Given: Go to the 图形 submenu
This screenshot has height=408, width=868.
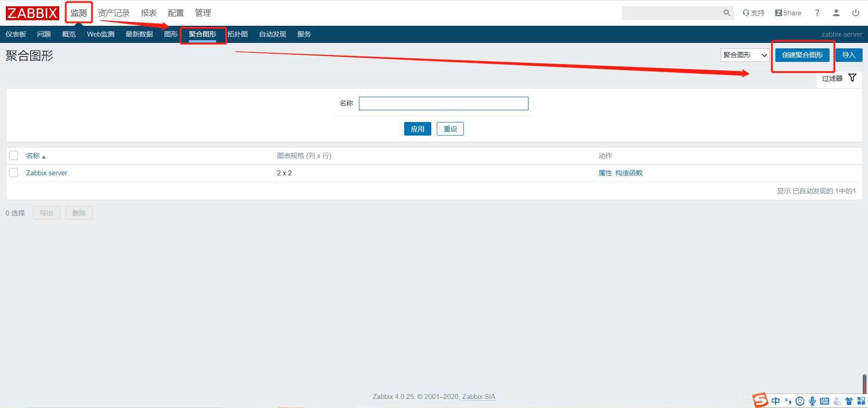Looking at the screenshot, I should pyautogui.click(x=171, y=34).
